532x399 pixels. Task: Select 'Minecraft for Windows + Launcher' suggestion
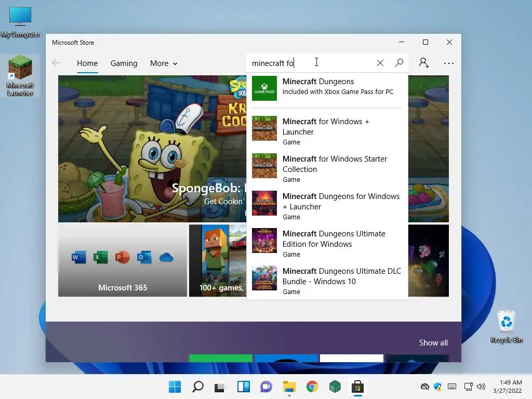tap(327, 131)
